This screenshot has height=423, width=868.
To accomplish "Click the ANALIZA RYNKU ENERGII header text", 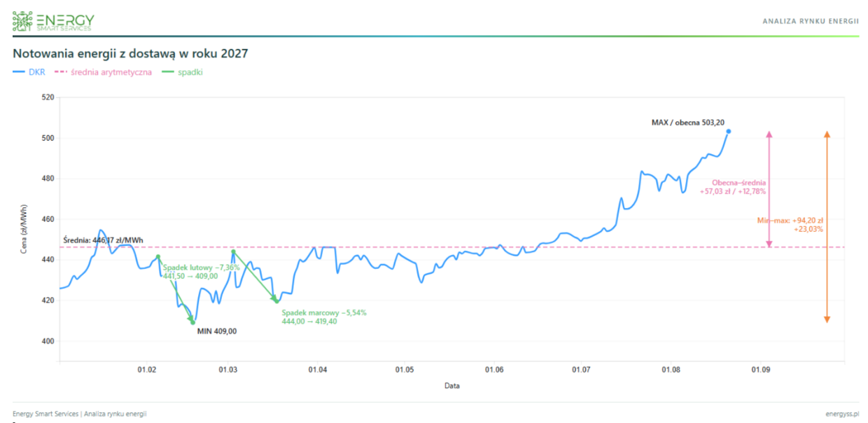I will [811, 21].
